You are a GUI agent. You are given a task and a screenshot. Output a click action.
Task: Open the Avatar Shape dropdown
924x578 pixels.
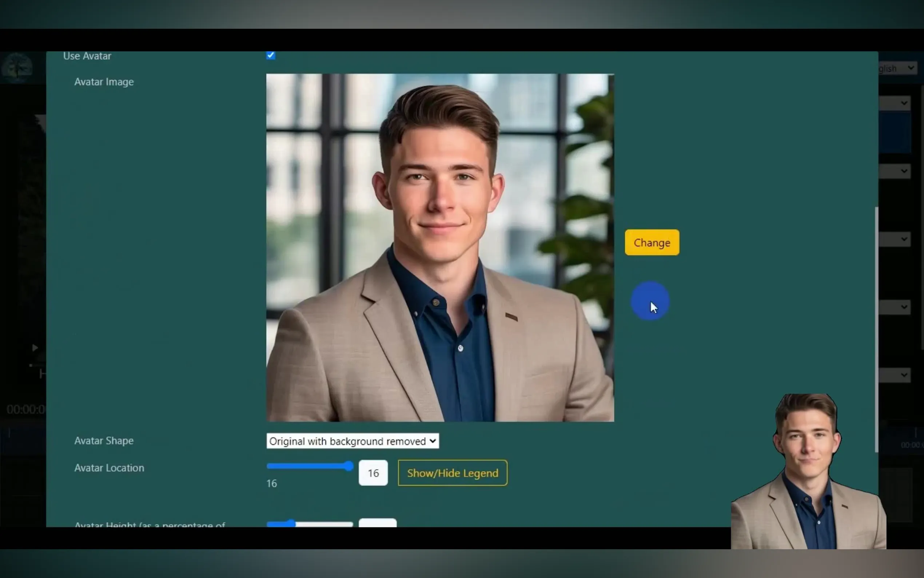tap(352, 441)
